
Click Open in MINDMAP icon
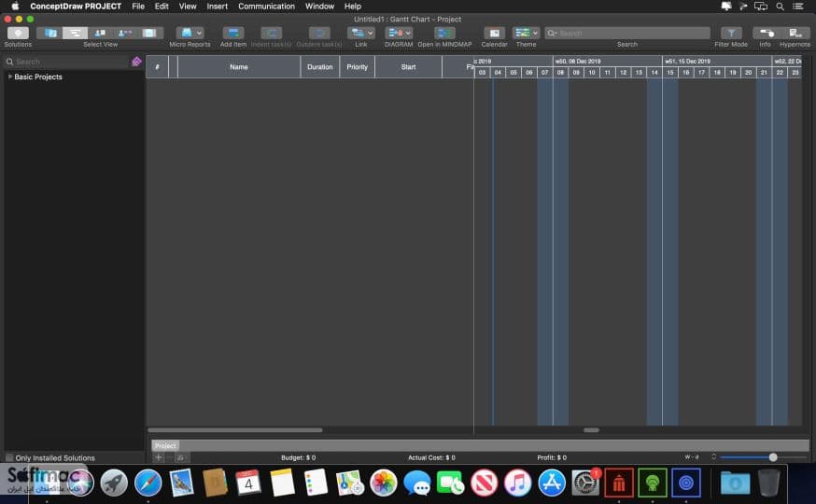444,33
